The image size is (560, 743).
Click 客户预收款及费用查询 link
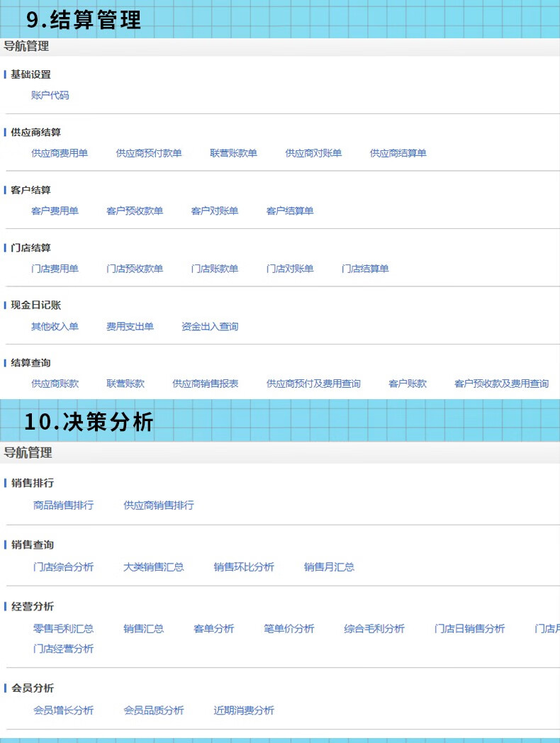point(501,384)
